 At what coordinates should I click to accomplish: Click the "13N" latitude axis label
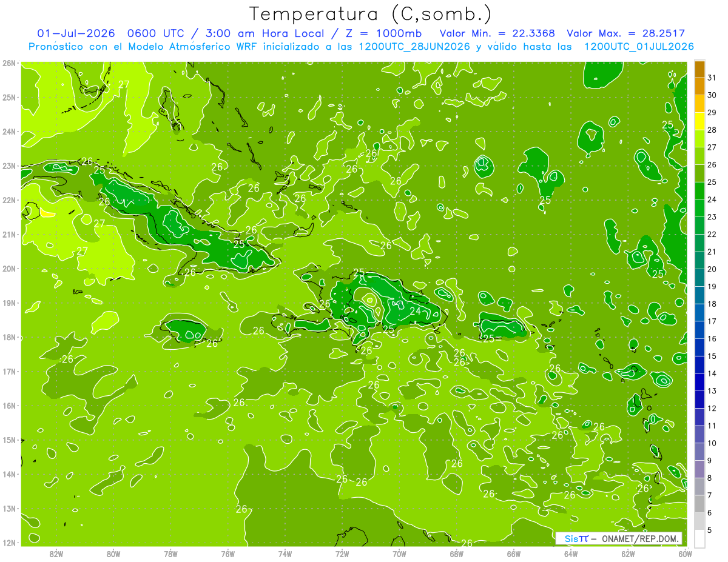(x=9, y=509)
